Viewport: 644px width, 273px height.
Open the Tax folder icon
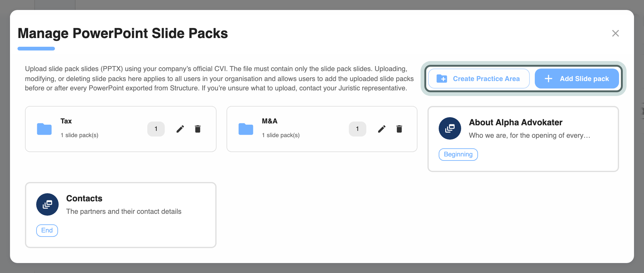click(x=44, y=129)
